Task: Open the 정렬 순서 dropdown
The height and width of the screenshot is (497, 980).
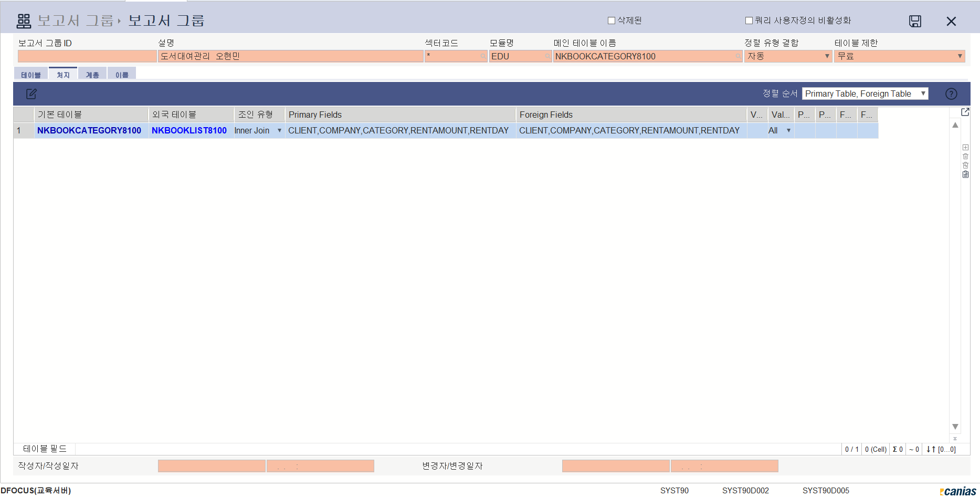Action: (865, 94)
